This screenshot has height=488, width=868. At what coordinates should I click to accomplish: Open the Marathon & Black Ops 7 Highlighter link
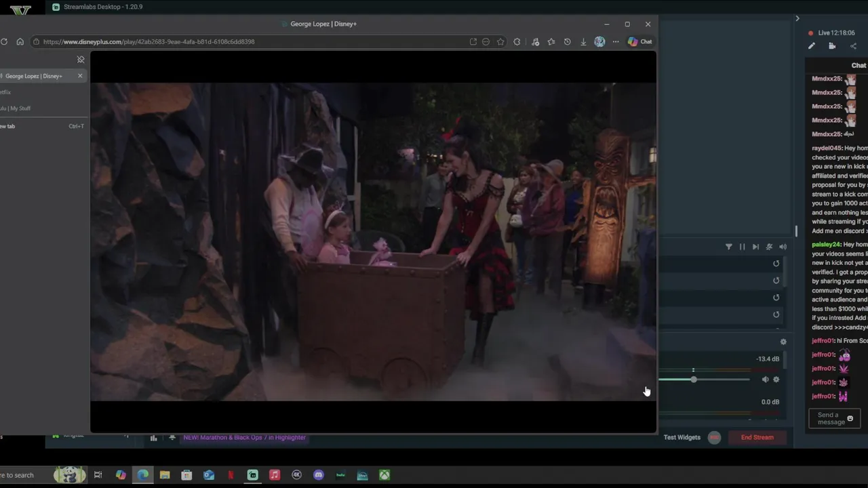[245, 438]
